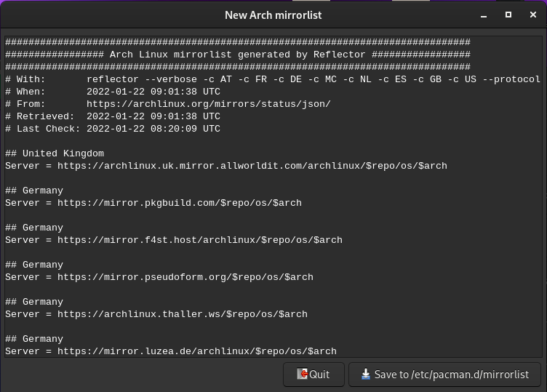The width and height of the screenshot is (547, 392).
Task: Click the mirror.luzea.de server line
Action: point(170,351)
